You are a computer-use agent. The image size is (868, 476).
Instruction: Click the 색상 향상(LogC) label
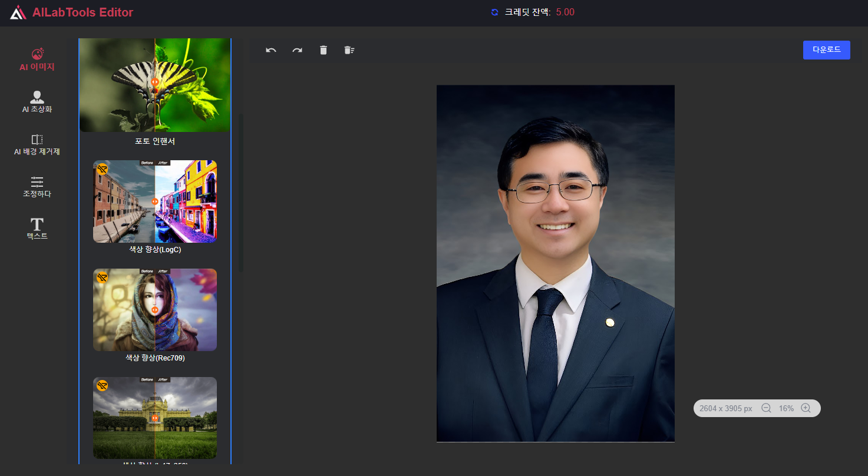tap(155, 250)
